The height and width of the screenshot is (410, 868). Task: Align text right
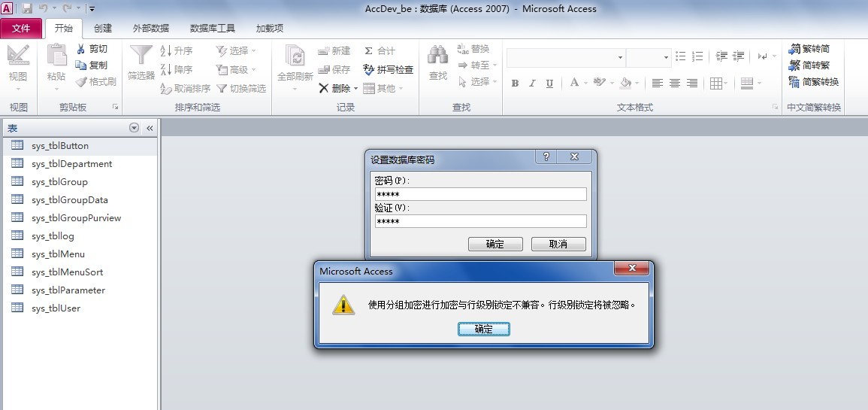tap(692, 83)
